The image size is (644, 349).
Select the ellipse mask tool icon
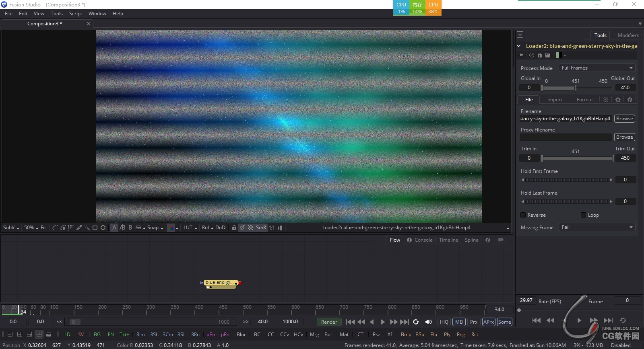[103, 228]
